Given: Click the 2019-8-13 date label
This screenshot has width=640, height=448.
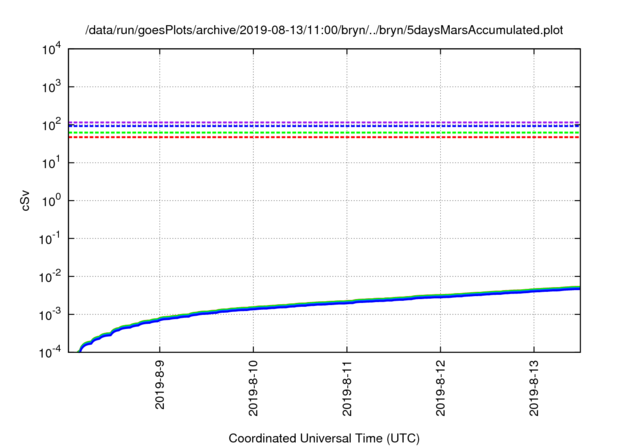Looking at the screenshot, I should click(534, 388).
